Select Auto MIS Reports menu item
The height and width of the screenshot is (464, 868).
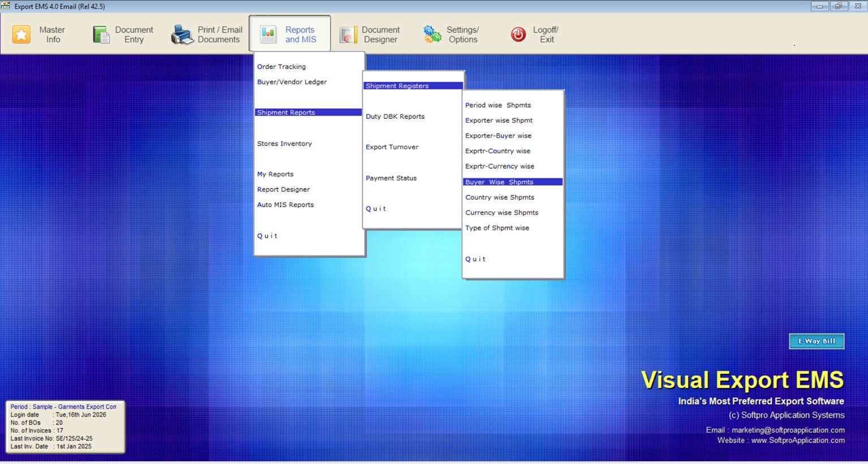pos(285,205)
